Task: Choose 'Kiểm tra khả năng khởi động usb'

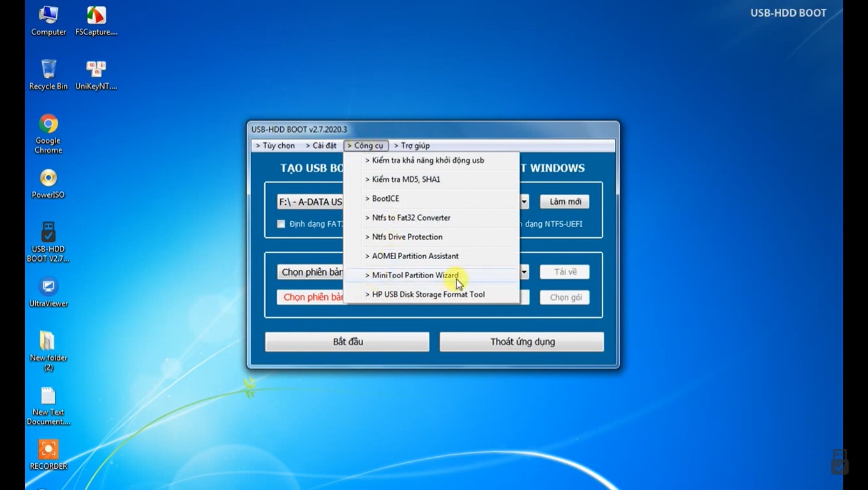Action: (x=431, y=160)
